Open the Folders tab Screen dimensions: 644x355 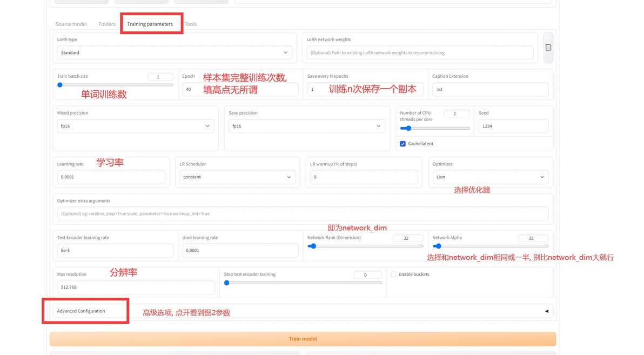coord(107,24)
